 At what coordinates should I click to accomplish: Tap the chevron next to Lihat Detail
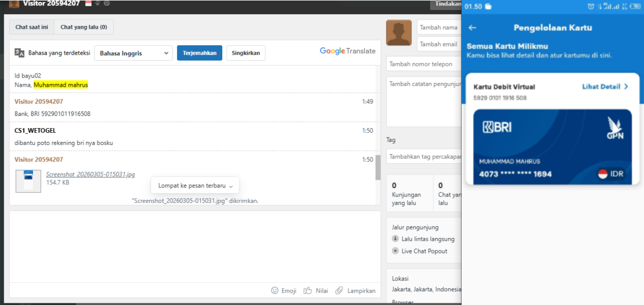(626, 87)
